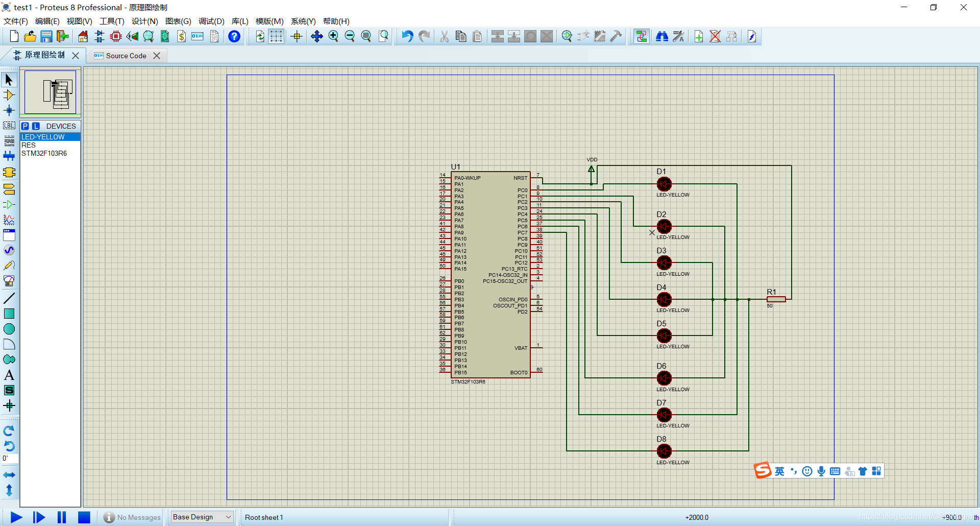Open the 编辑(E) menu
Viewport: 980px width, 526px height.
coord(47,21)
